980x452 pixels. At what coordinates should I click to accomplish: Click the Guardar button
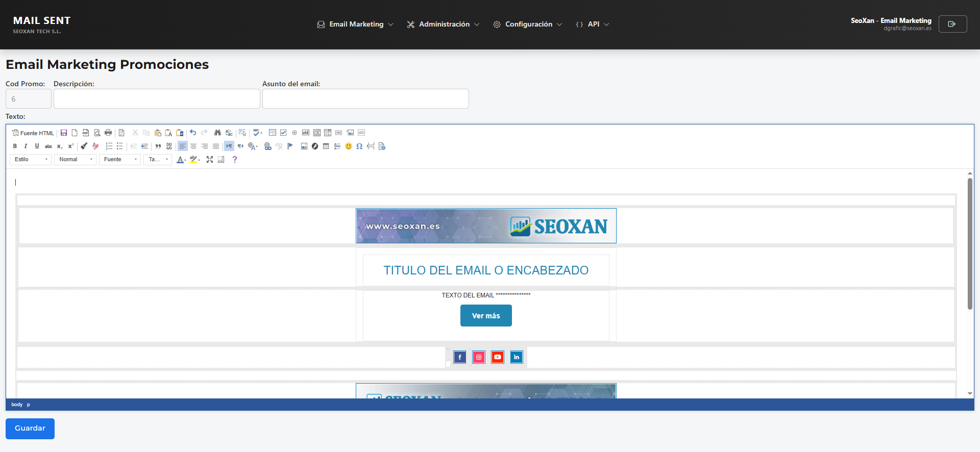coord(30,429)
